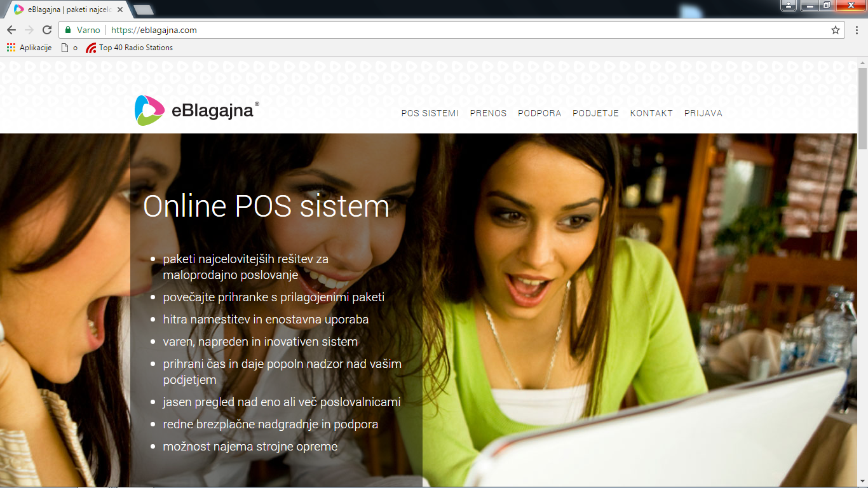Open the Aplikacije apps grid icon
This screenshot has width=868, height=488.
pyautogui.click(x=11, y=48)
